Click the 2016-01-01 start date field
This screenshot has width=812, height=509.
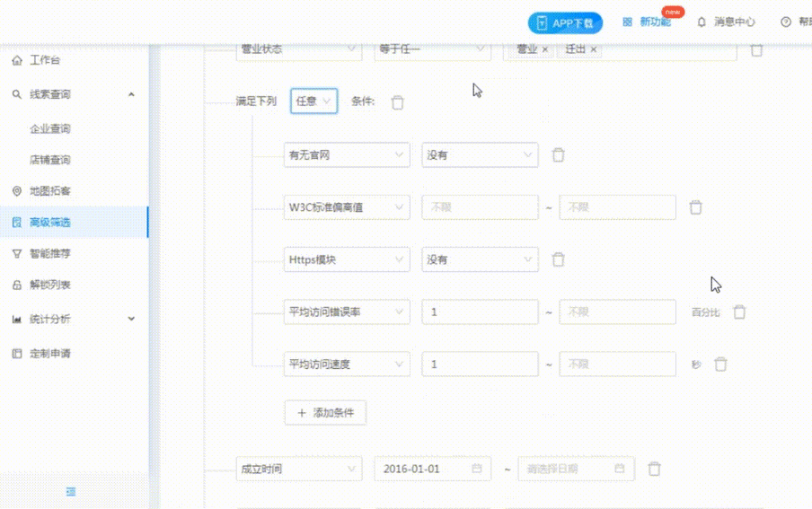click(x=432, y=469)
